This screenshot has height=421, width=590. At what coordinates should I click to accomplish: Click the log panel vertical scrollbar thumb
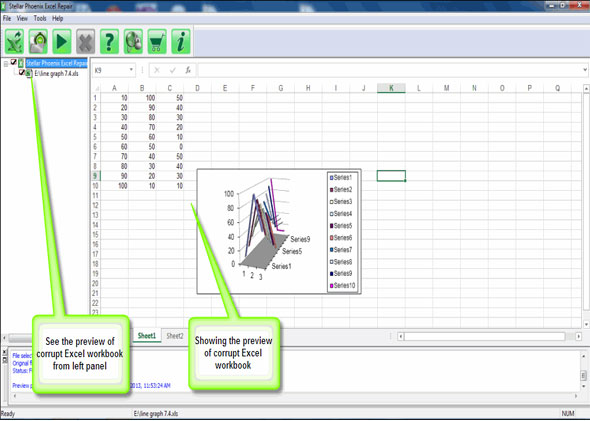(x=584, y=375)
